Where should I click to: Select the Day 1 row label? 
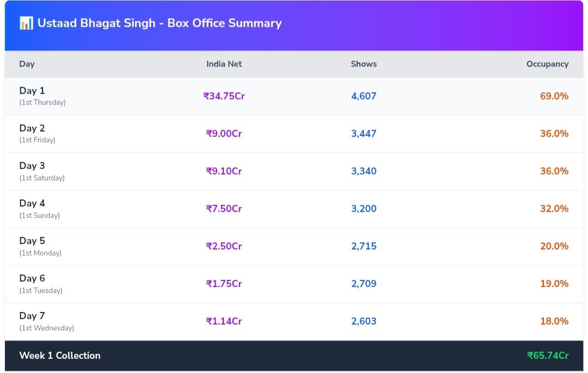click(32, 91)
